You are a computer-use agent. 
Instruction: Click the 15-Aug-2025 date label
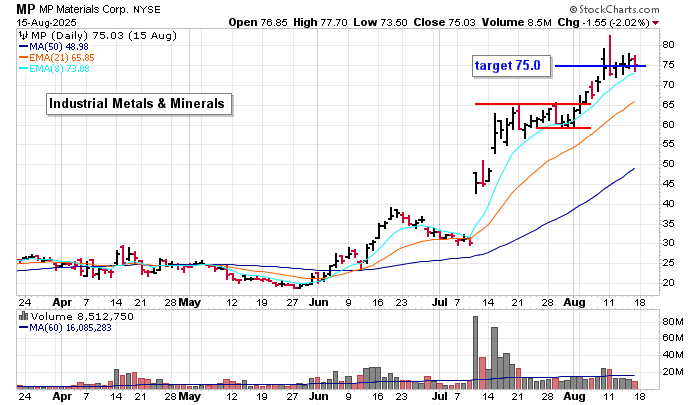coord(46,22)
